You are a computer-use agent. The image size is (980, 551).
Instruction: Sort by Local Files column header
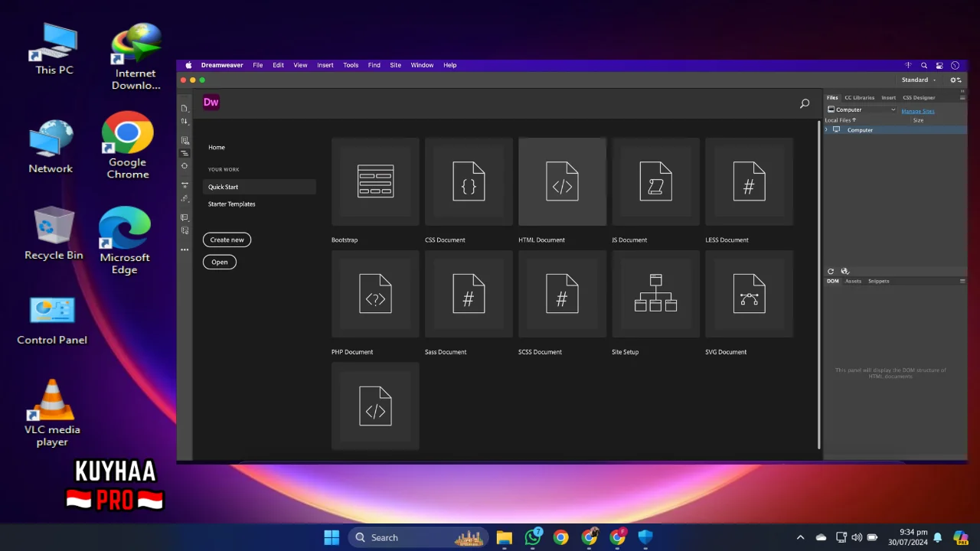click(x=840, y=120)
